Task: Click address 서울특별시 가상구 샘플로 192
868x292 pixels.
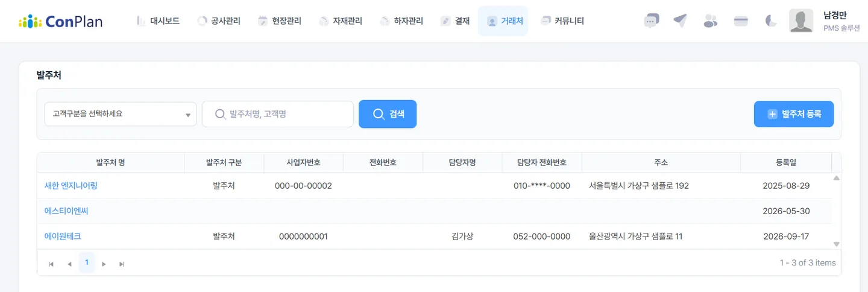Action: coord(639,186)
